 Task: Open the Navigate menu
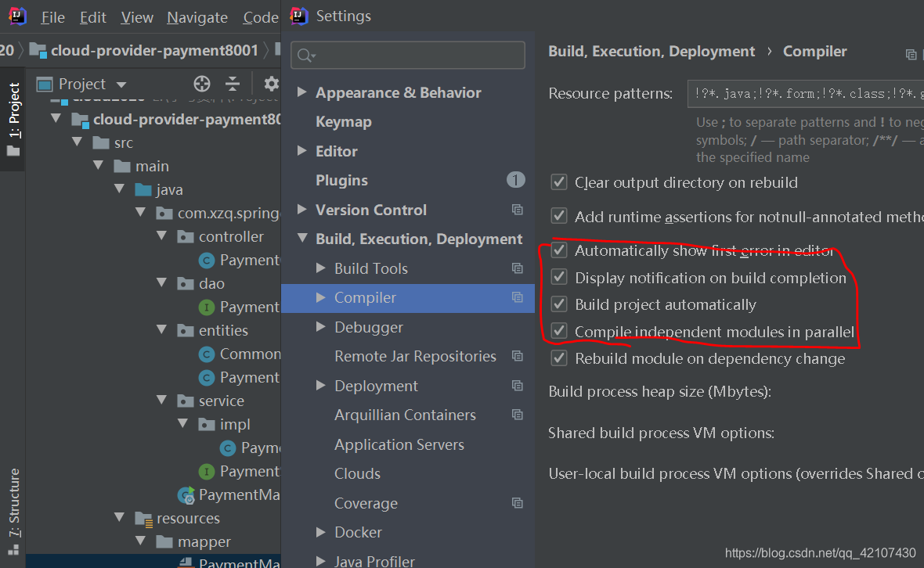tap(197, 16)
